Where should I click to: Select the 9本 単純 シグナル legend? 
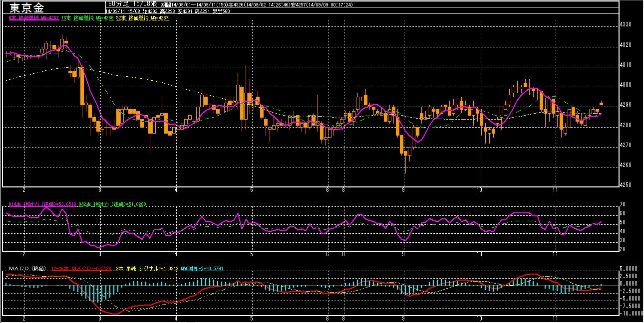coord(146,269)
